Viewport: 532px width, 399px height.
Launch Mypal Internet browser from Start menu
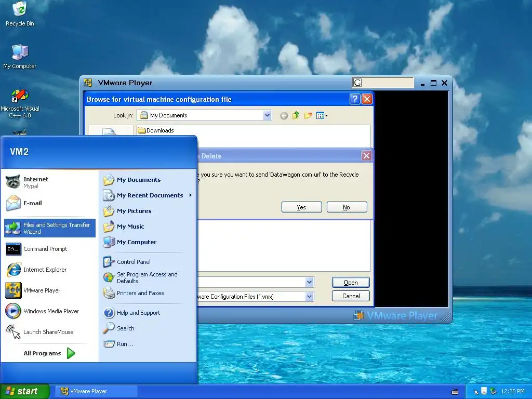50,182
